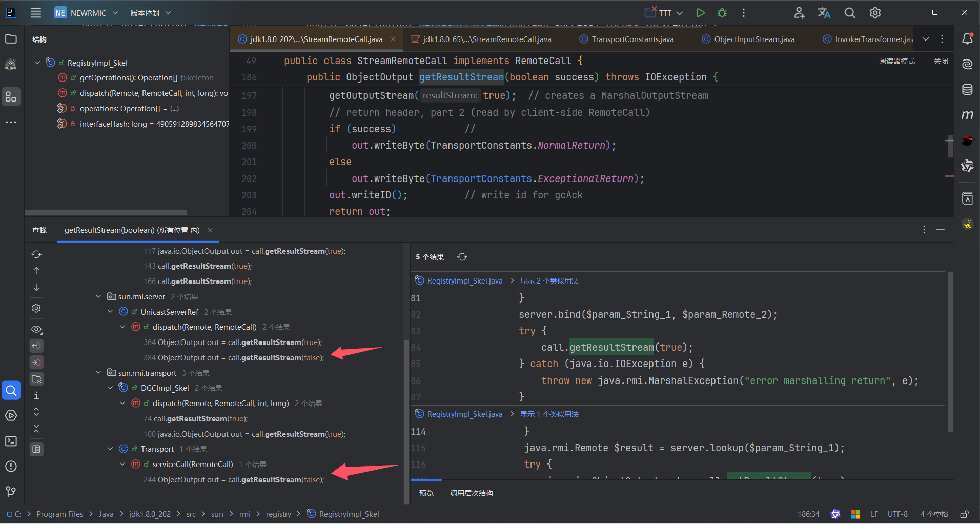Go to previous occurrence up arrow
980x524 pixels.
(x=36, y=271)
